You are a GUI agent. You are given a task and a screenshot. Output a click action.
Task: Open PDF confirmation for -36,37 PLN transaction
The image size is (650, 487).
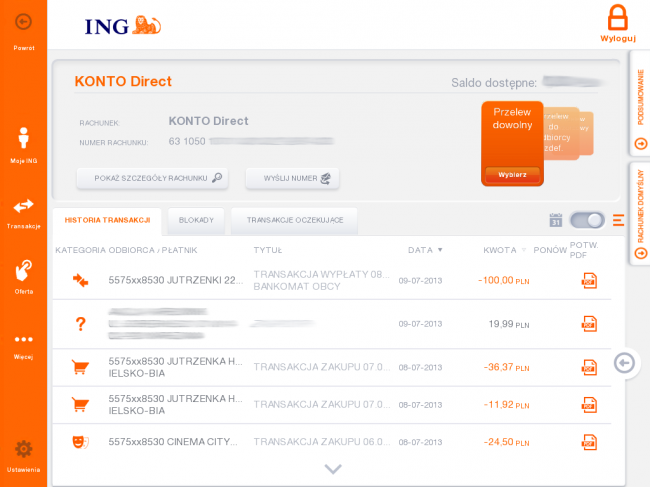589,367
